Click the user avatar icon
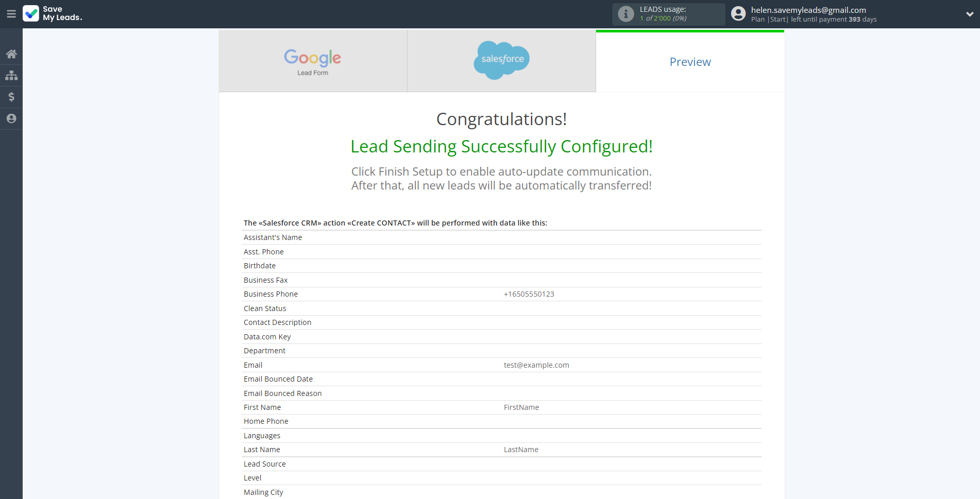The image size is (980, 499). 738,14
